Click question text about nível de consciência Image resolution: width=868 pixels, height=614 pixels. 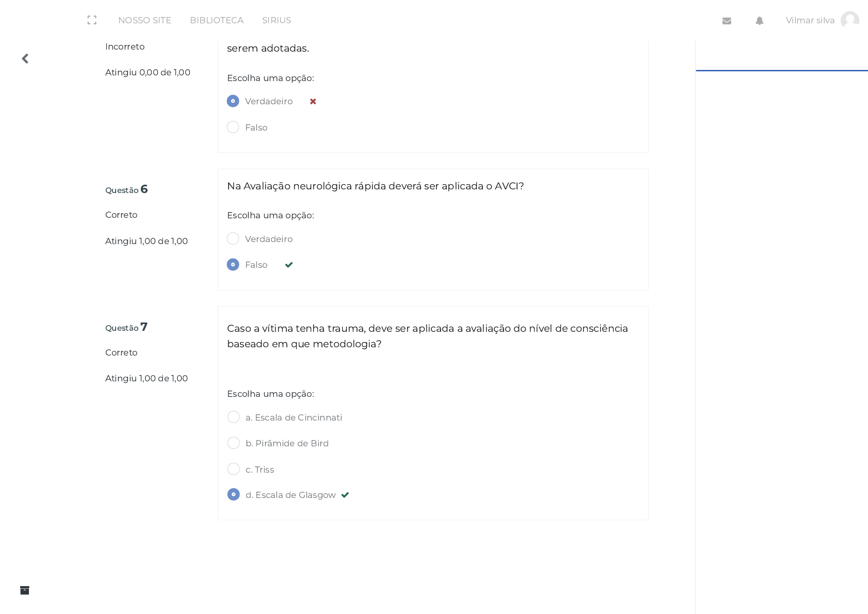tap(427, 336)
